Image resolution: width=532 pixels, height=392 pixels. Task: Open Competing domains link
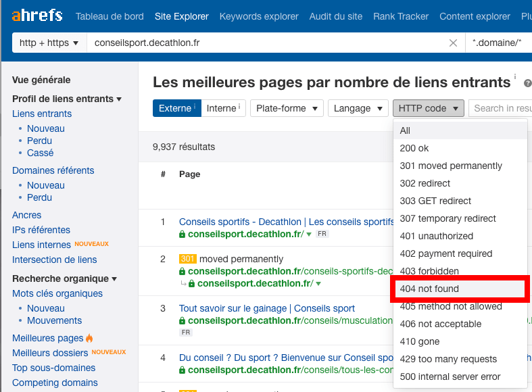pyautogui.click(x=55, y=383)
